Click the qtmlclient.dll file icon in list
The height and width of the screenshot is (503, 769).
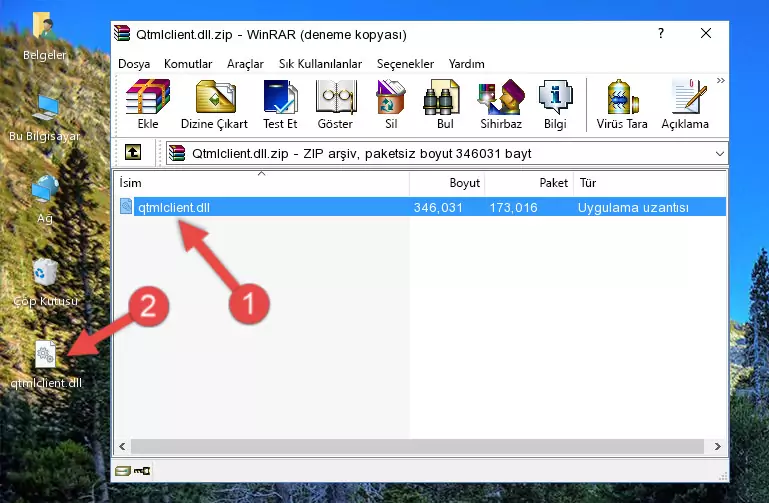(x=126, y=206)
